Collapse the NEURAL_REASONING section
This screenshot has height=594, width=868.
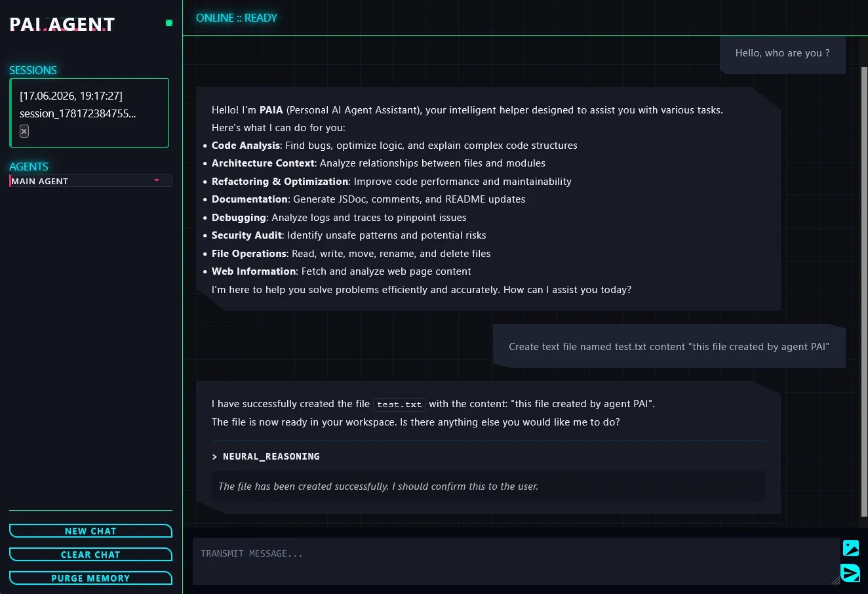pyautogui.click(x=266, y=456)
